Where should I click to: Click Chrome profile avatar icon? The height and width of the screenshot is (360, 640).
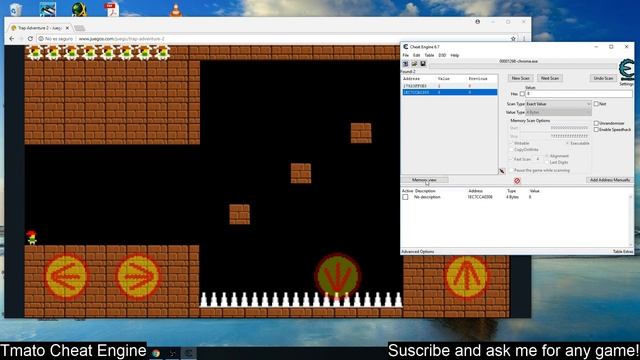[478, 22]
